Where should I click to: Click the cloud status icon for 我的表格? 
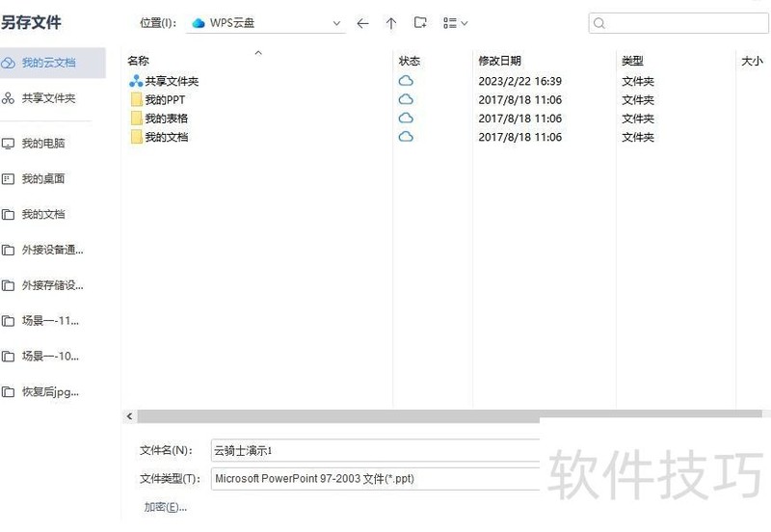(x=406, y=118)
